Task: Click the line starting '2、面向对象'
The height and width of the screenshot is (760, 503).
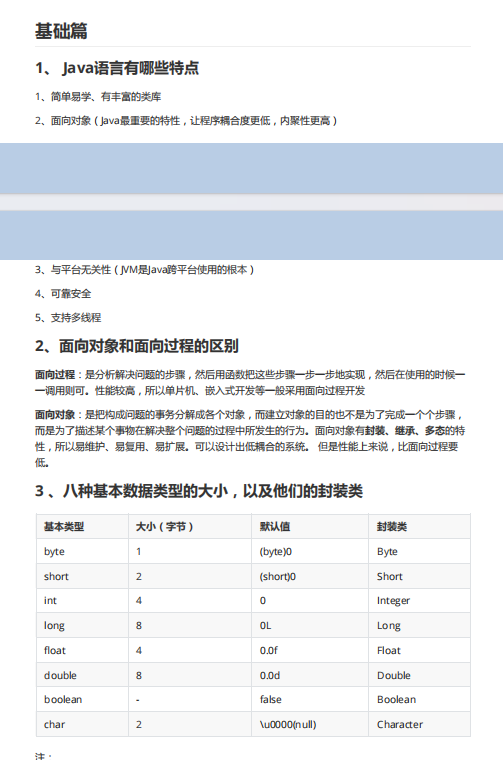Action: (x=186, y=121)
